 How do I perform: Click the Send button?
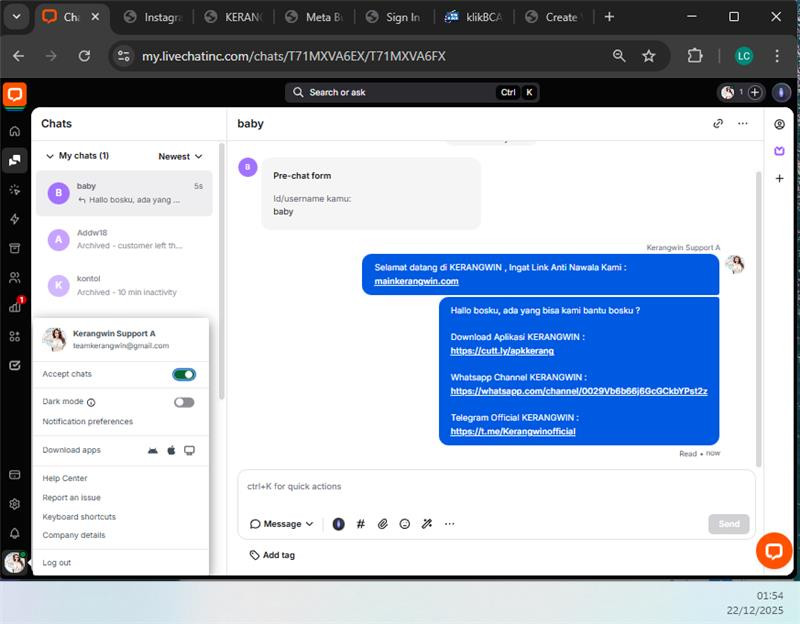point(729,524)
